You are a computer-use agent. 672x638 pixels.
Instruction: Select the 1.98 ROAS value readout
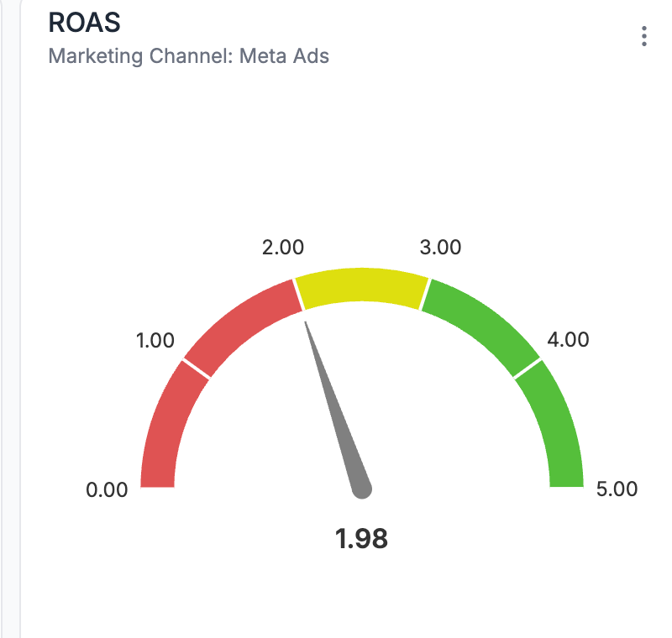(362, 538)
